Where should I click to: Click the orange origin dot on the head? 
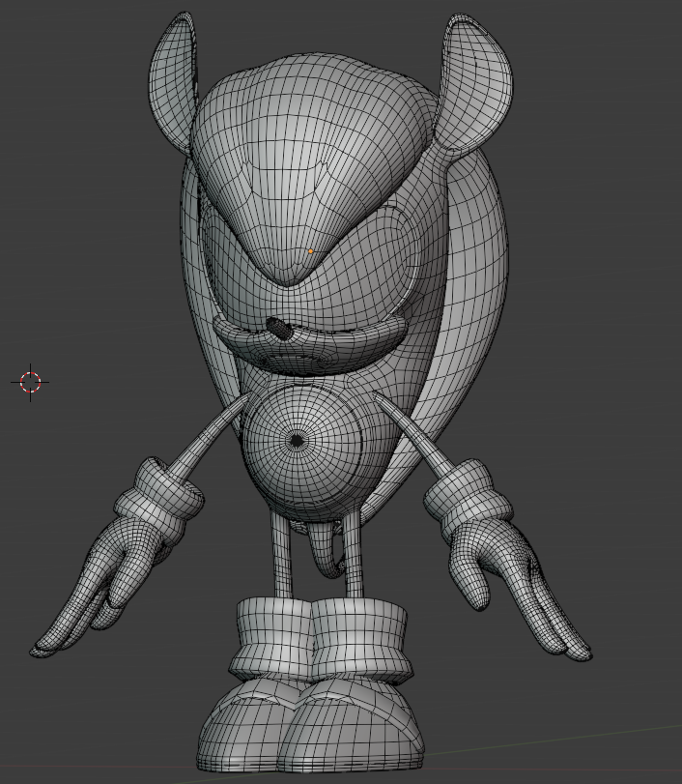coord(311,251)
